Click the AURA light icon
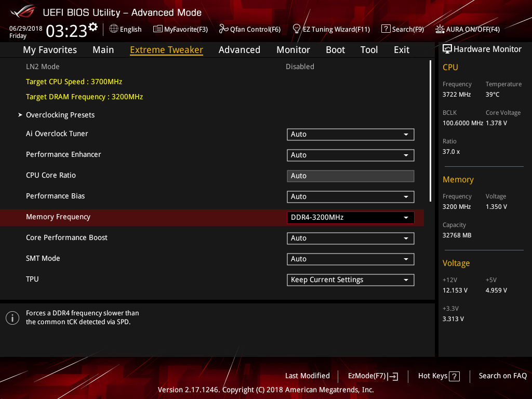 [x=440, y=29]
